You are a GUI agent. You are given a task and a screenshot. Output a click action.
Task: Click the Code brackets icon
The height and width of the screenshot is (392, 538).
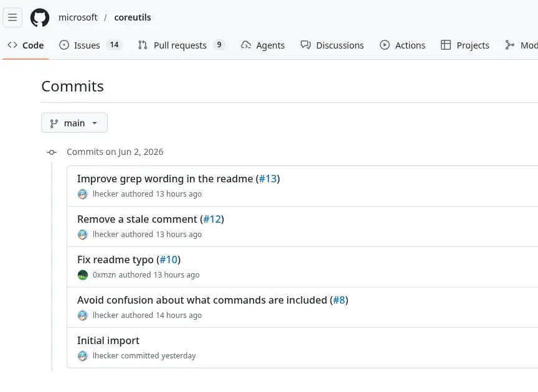click(x=12, y=45)
